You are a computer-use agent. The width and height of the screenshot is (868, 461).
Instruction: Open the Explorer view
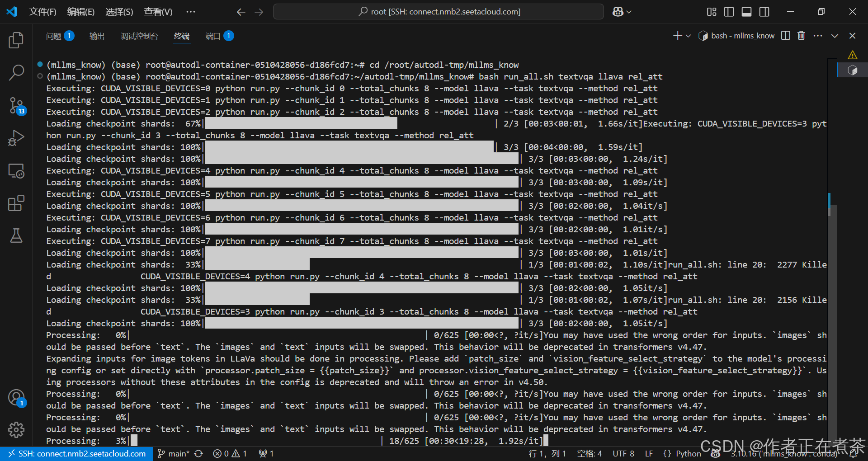(x=16, y=41)
